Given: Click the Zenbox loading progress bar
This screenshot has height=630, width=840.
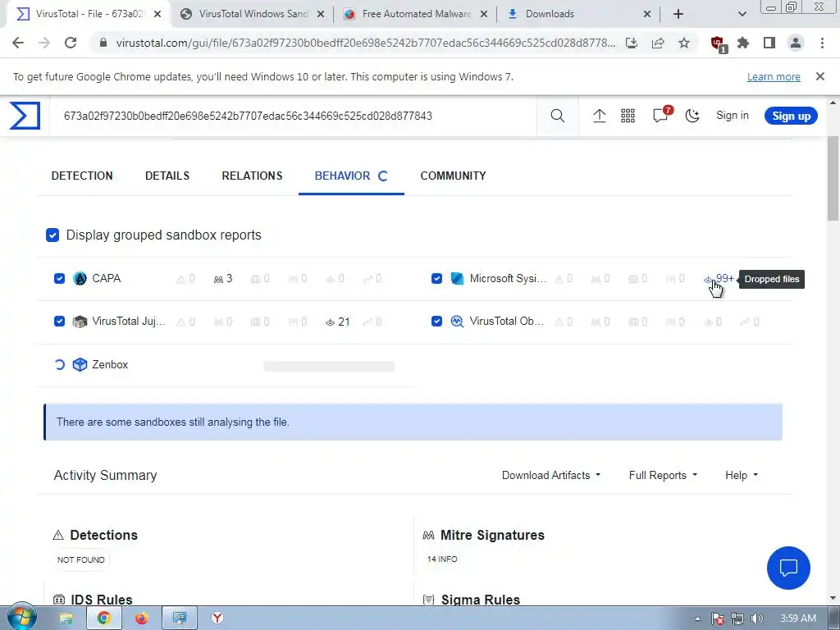Looking at the screenshot, I should pyautogui.click(x=329, y=367).
